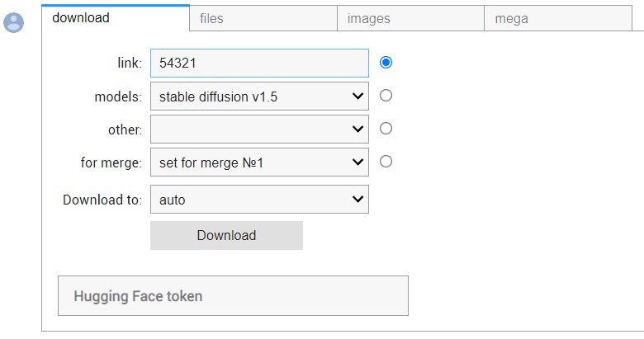Click the 'for merge:' label text
644x339 pixels.
[x=111, y=163]
